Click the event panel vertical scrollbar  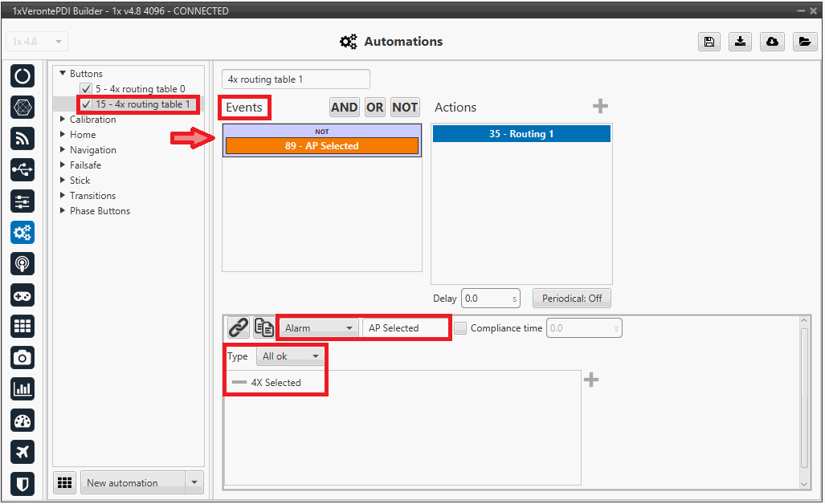coord(804,397)
